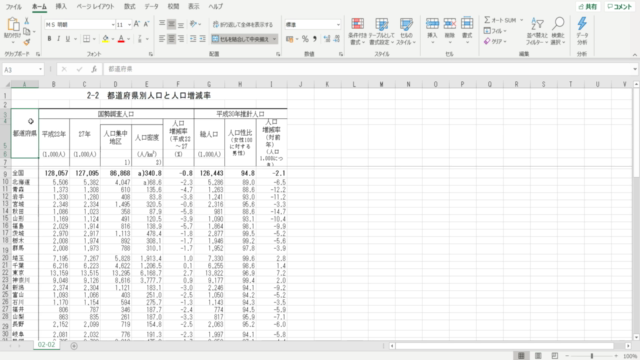Click the Select All corner triangle
640x360 pixels.
pos(7,84)
